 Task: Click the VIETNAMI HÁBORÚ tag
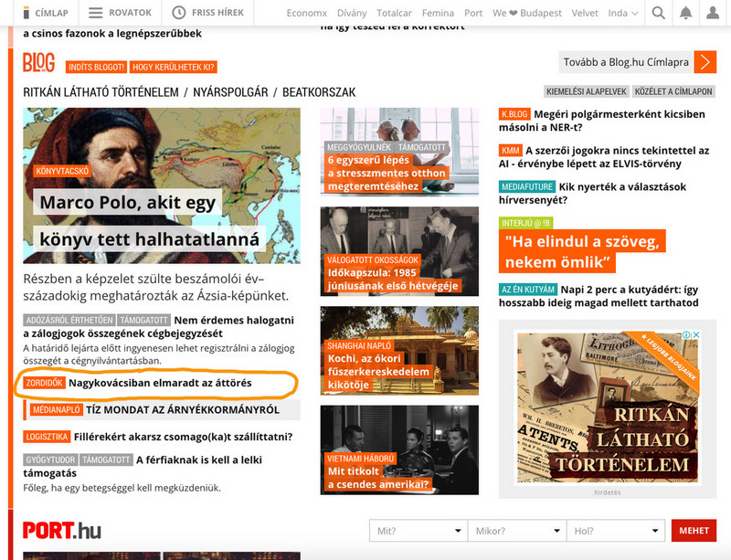pos(360,459)
